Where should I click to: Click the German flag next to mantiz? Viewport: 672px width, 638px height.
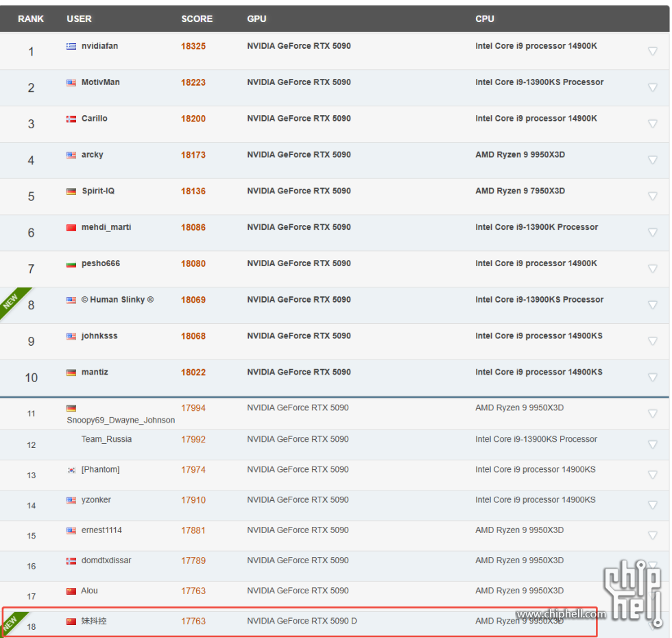click(71, 373)
